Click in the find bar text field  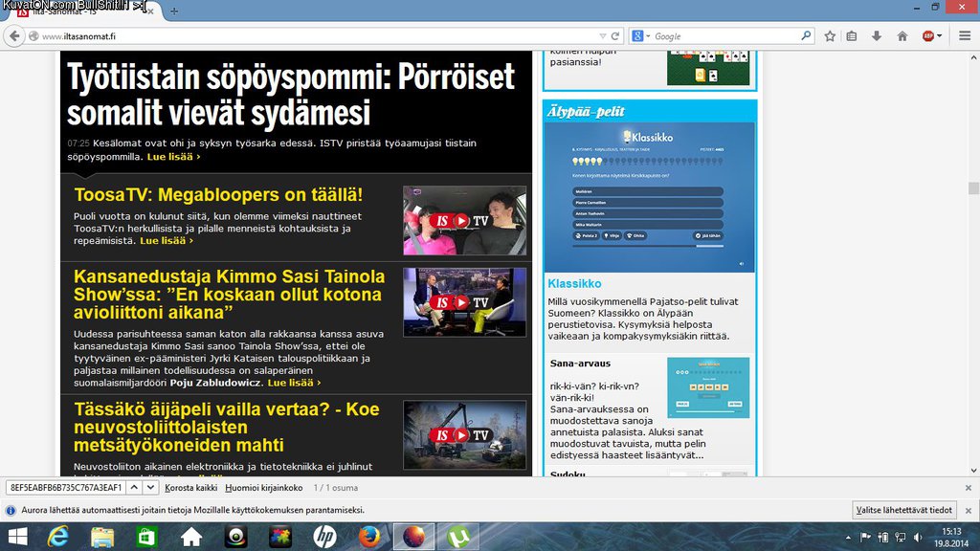pyautogui.click(x=65, y=488)
